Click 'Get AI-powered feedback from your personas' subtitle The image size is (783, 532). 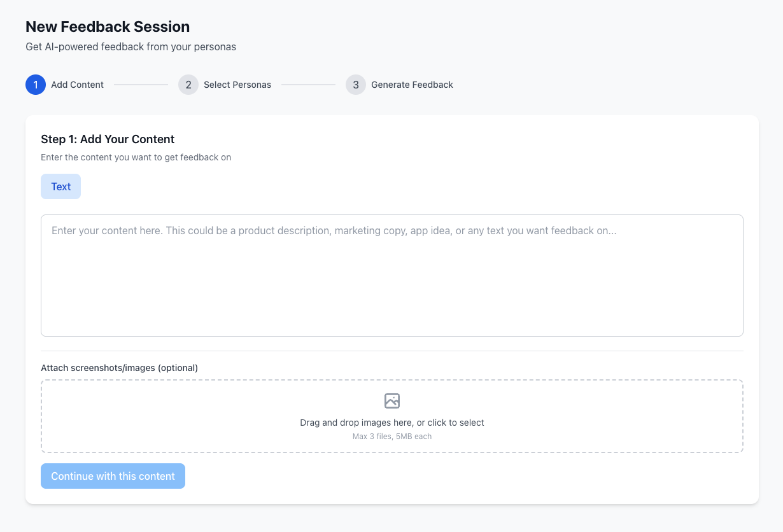[130, 46]
